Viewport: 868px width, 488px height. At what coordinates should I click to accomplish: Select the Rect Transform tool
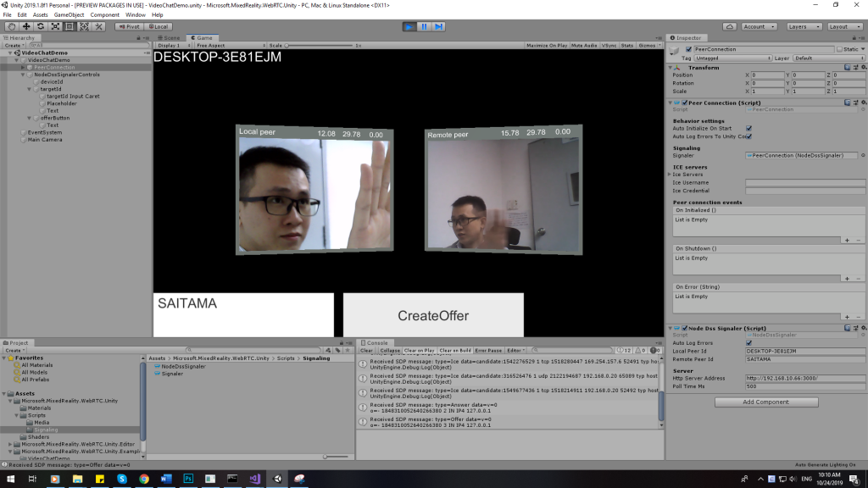point(70,26)
